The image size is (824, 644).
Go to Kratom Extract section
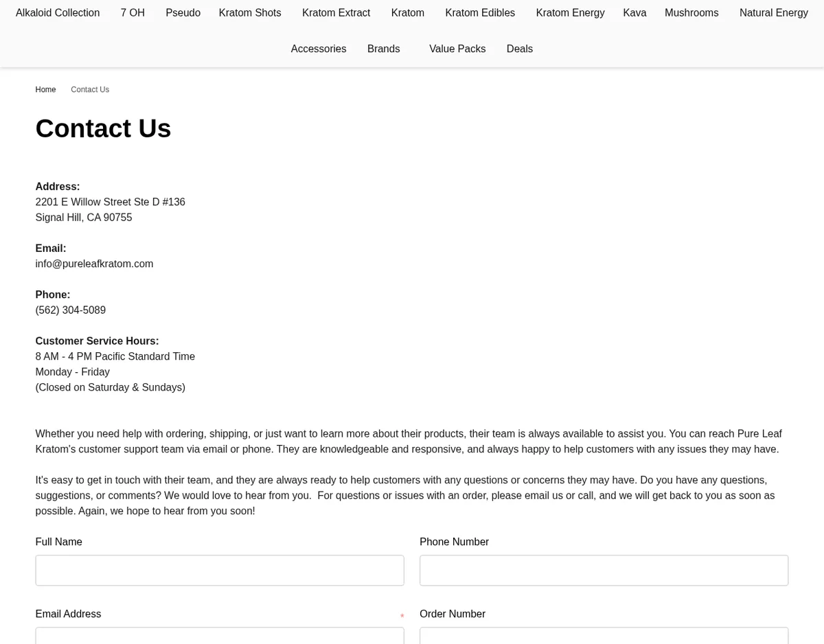(336, 12)
